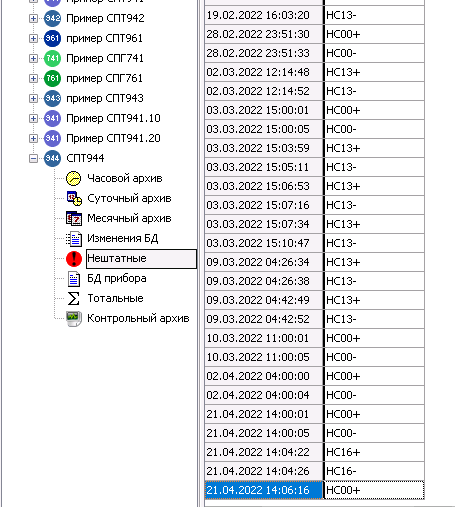Select row 02.04.2022 04:00:00
This screenshot has width=455, height=507.
tap(314, 376)
